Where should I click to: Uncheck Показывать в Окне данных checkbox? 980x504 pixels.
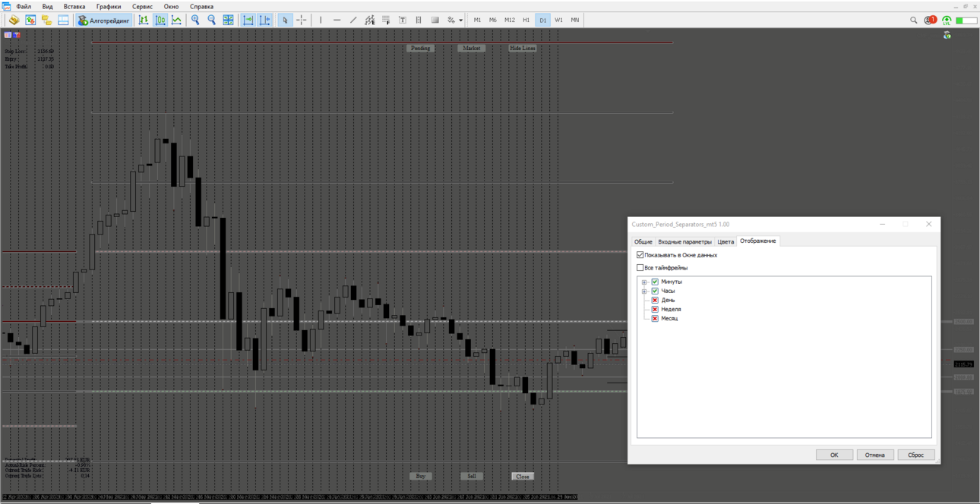640,255
